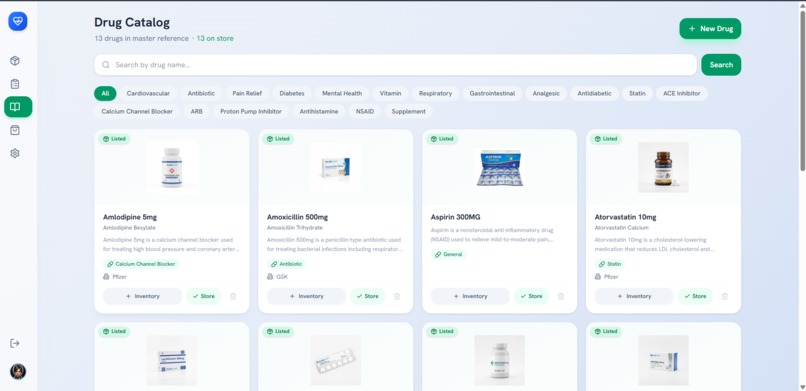The width and height of the screenshot is (806, 391).
Task: Open the book catalog sidebar icon
Action: click(x=18, y=107)
